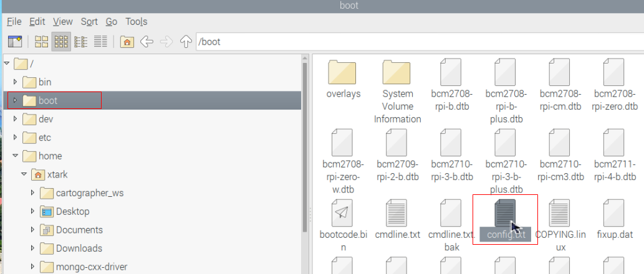Expand the mongo-cxx-driver folder in tree
Viewport: 644px width, 274px height.
click(x=33, y=267)
